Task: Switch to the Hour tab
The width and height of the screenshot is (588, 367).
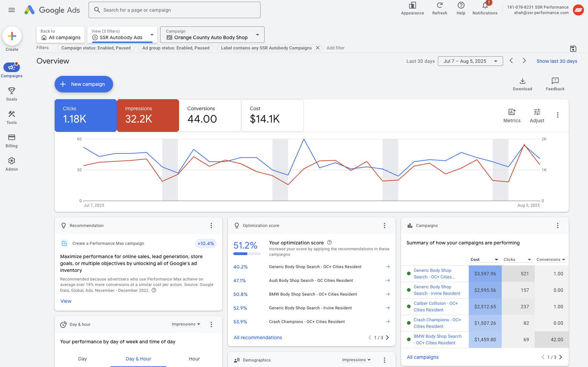Action: [194, 359]
